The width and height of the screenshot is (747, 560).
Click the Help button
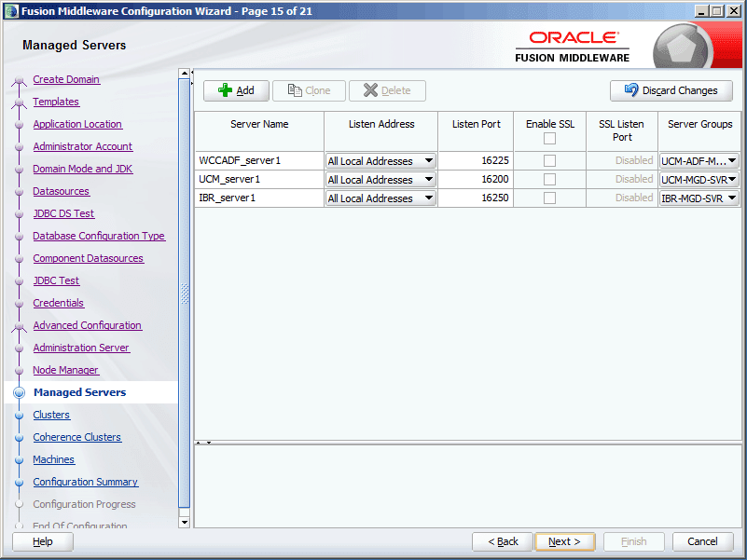coord(43,542)
